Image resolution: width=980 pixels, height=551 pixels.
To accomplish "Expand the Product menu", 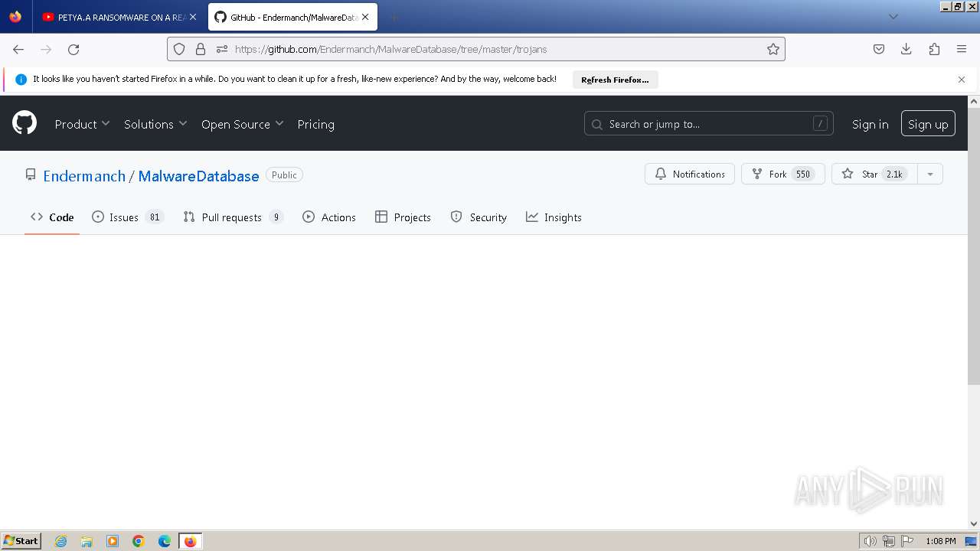I will coord(82,124).
